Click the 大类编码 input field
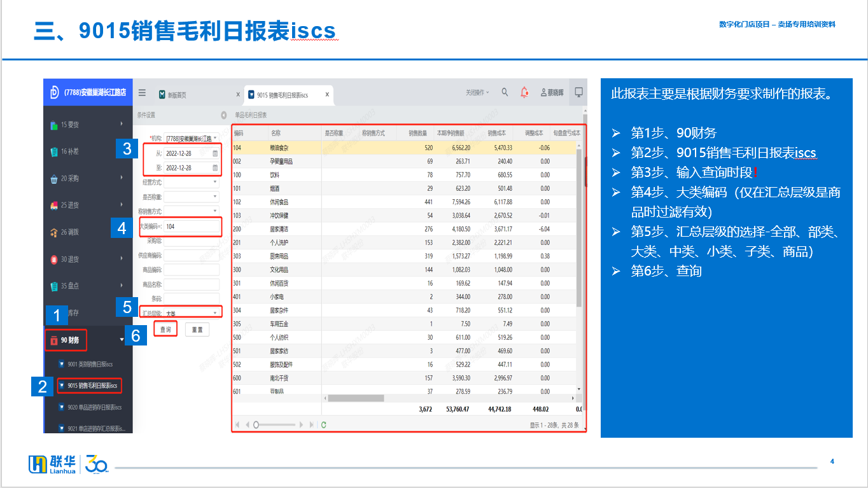Viewport: 868px width, 488px height. (192, 227)
